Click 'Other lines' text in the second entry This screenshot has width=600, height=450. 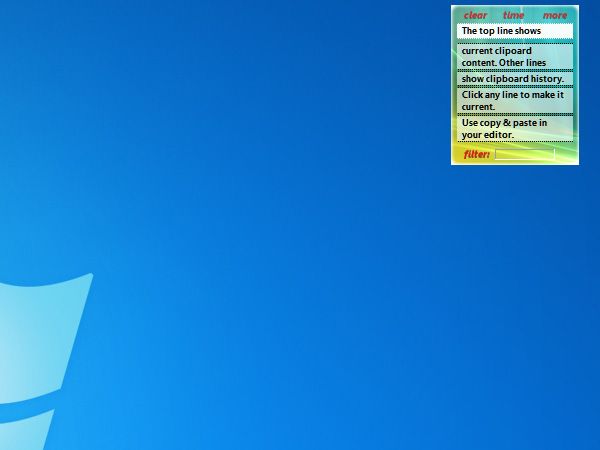click(x=525, y=63)
